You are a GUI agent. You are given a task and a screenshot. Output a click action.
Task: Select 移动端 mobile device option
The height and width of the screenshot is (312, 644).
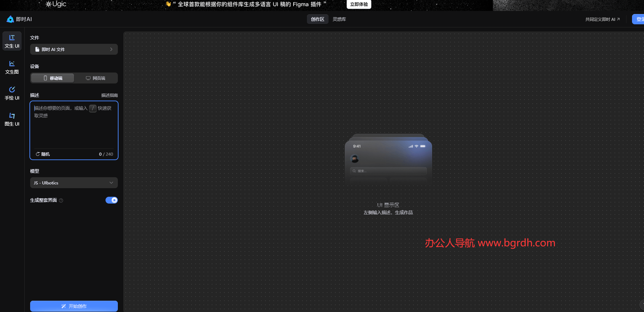click(x=53, y=78)
